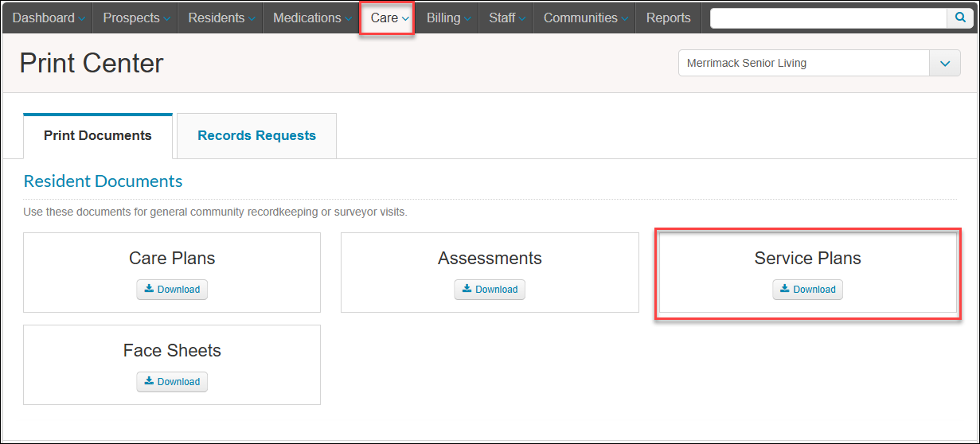
Task: Open the Care menu
Action: pos(388,18)
